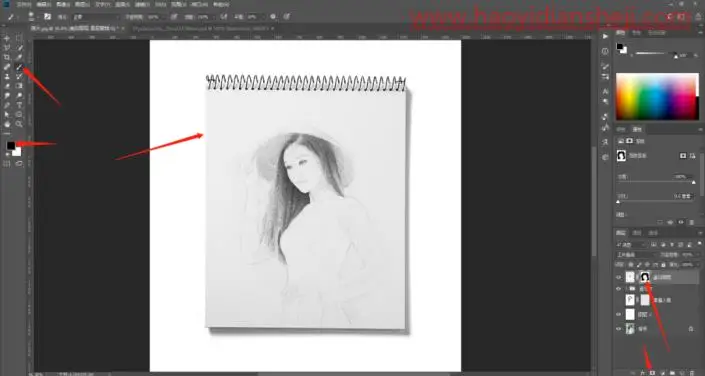Select the Quick Selection wand tool
Image resolution: width=705 pixels, height=376 pixels.
[19, 47]
